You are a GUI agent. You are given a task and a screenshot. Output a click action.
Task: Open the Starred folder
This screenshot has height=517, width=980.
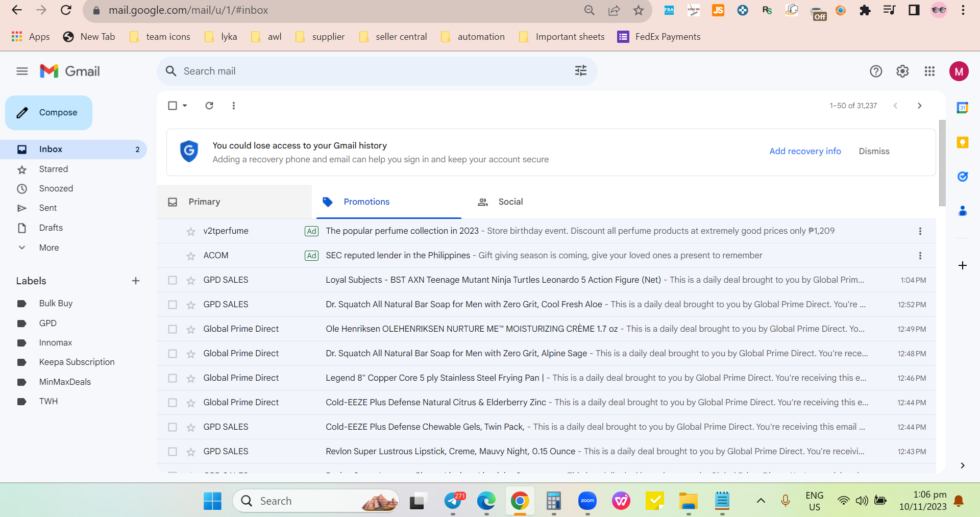tap(73, 169)
